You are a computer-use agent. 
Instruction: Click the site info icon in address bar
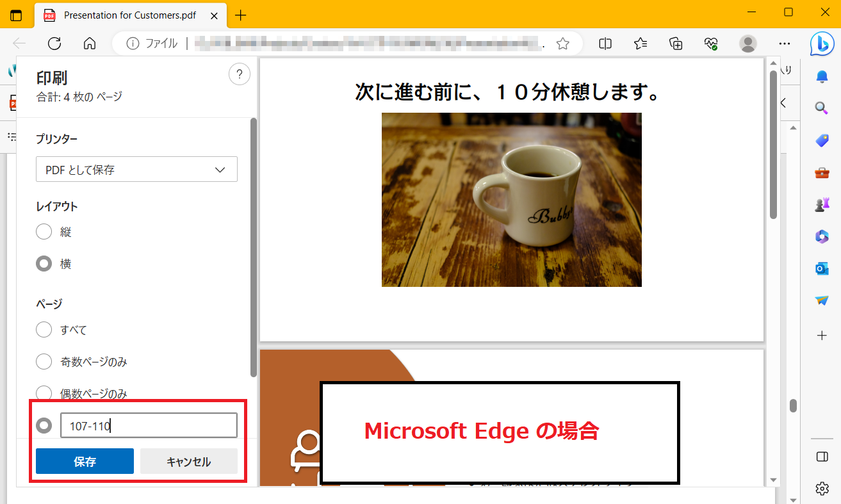pos(133,44)
